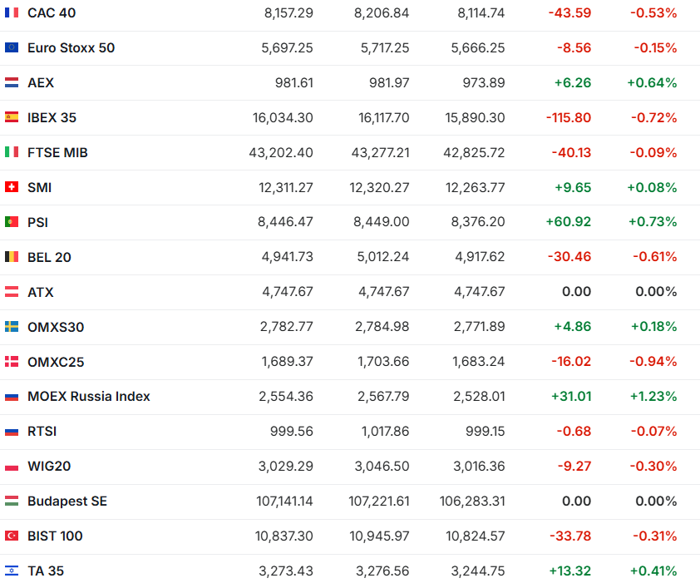The image size is (700, 588).
Task: Select the WIG20 index name
Action: point(49,467)
